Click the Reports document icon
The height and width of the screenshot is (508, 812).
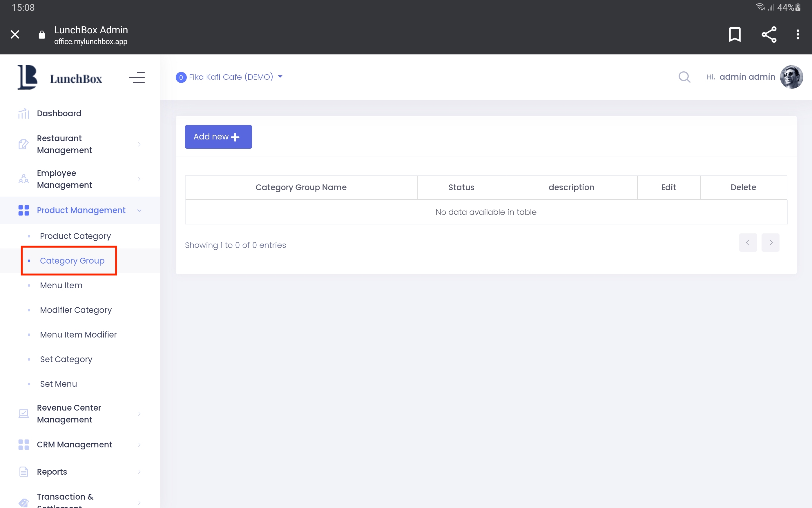point(23,472)
